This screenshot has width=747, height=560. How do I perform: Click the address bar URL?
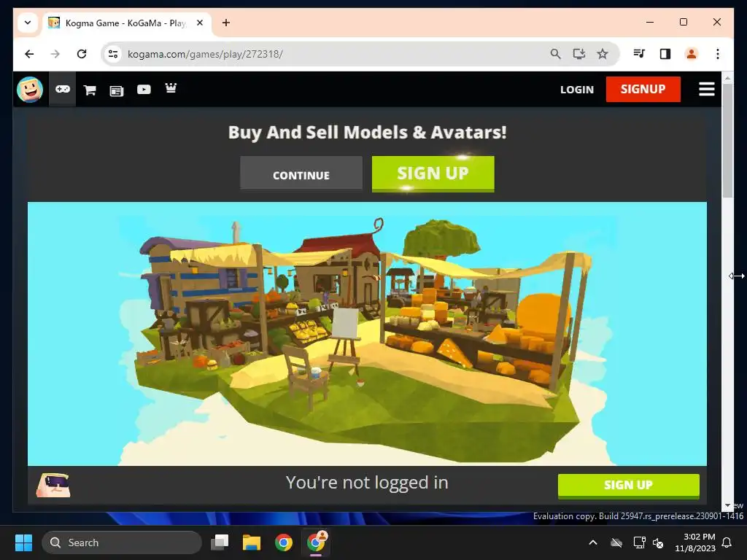[x=205, y=54]
